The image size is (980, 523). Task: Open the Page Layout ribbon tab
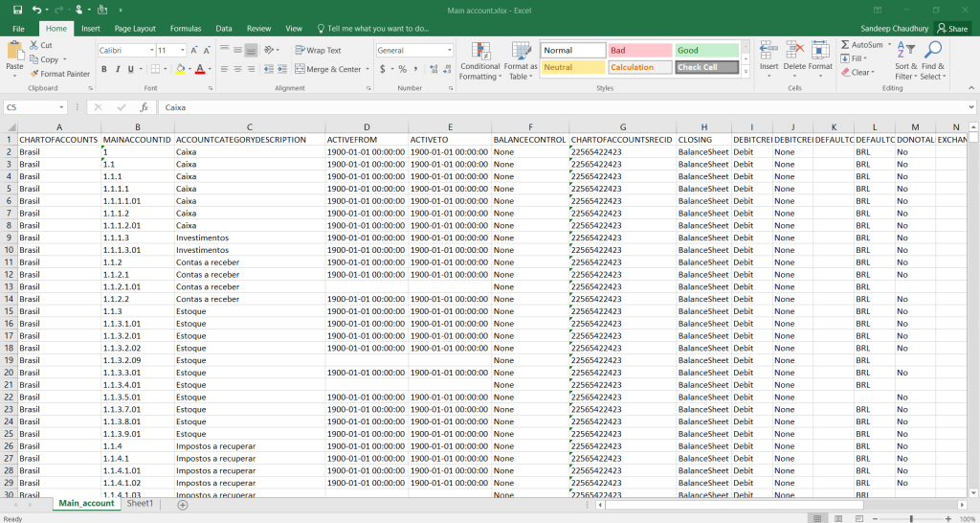coord(135,29)
